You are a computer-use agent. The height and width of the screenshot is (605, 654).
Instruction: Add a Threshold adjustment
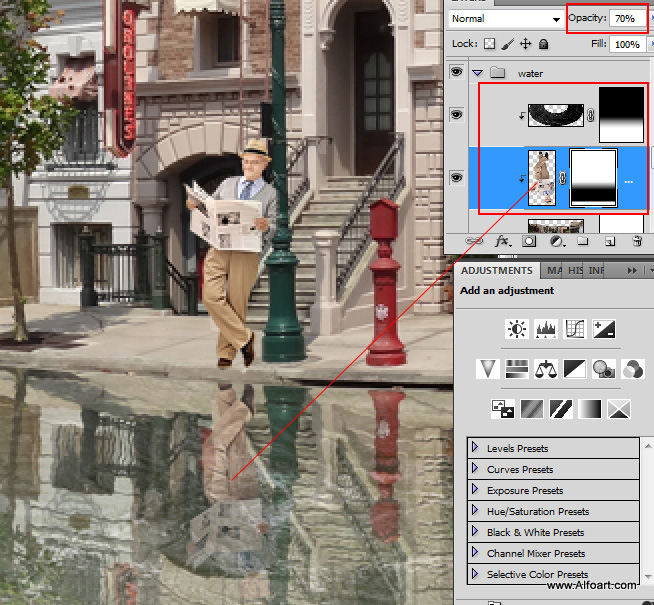561,409
